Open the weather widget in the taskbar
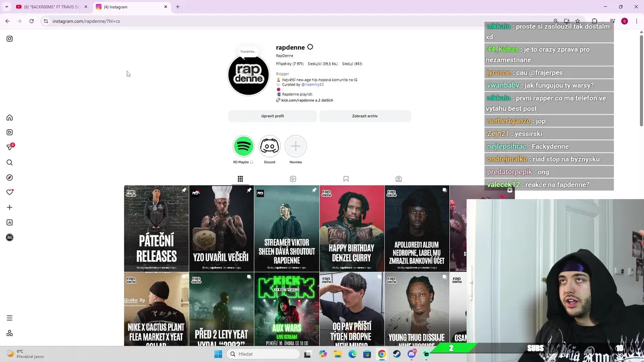 pyautogui.click(x=25, y=354)
